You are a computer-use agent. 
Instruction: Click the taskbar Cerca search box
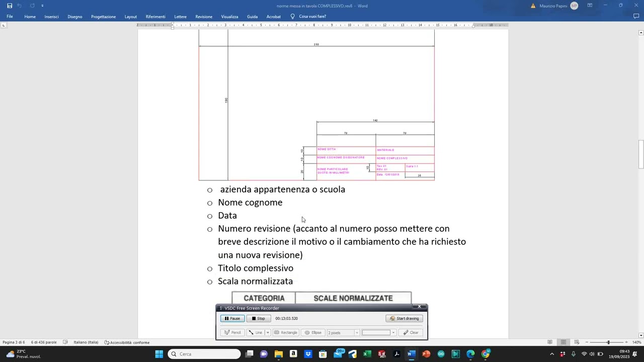click(x=204, y=354)
